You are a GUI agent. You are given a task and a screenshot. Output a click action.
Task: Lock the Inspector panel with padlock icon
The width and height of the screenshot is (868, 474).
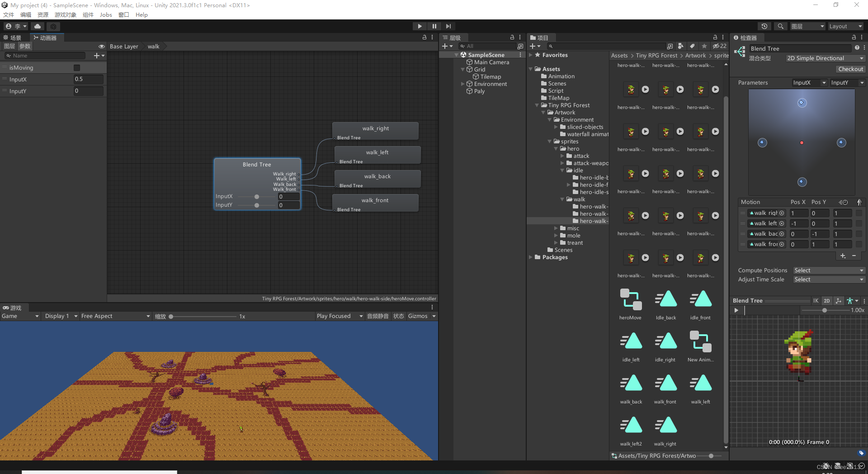tap(854, 37)
